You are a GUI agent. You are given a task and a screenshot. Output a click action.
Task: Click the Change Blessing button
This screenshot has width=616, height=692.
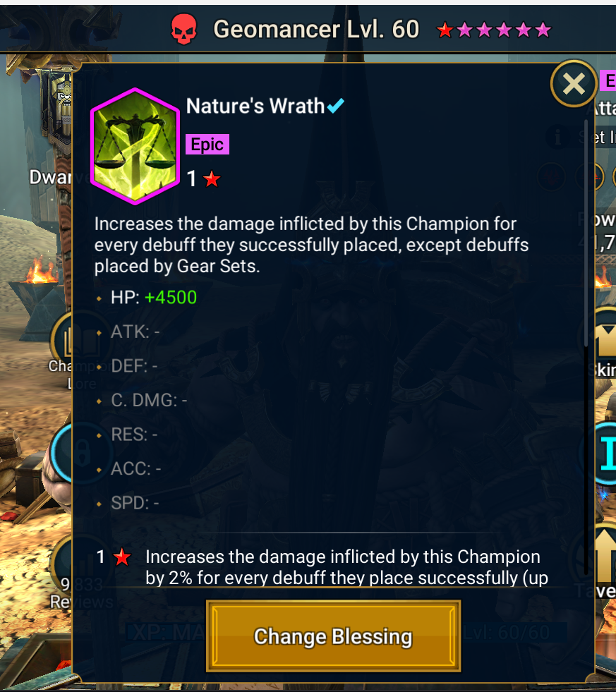tap(333, 636)
